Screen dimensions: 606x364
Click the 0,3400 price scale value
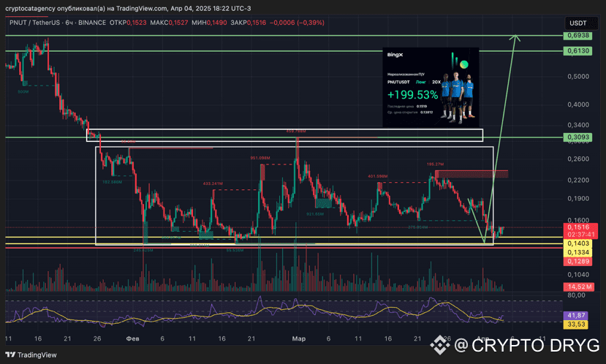[578, 125]
